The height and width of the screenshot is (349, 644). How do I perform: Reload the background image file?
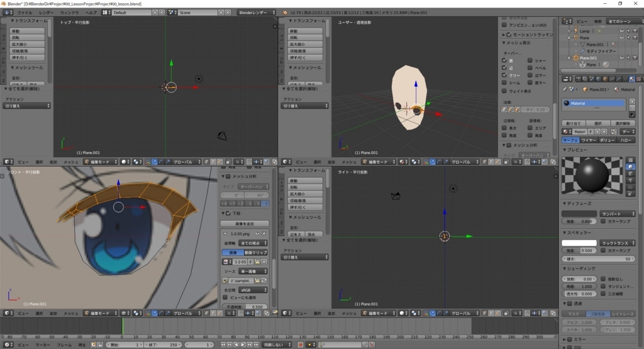[264, 280]
